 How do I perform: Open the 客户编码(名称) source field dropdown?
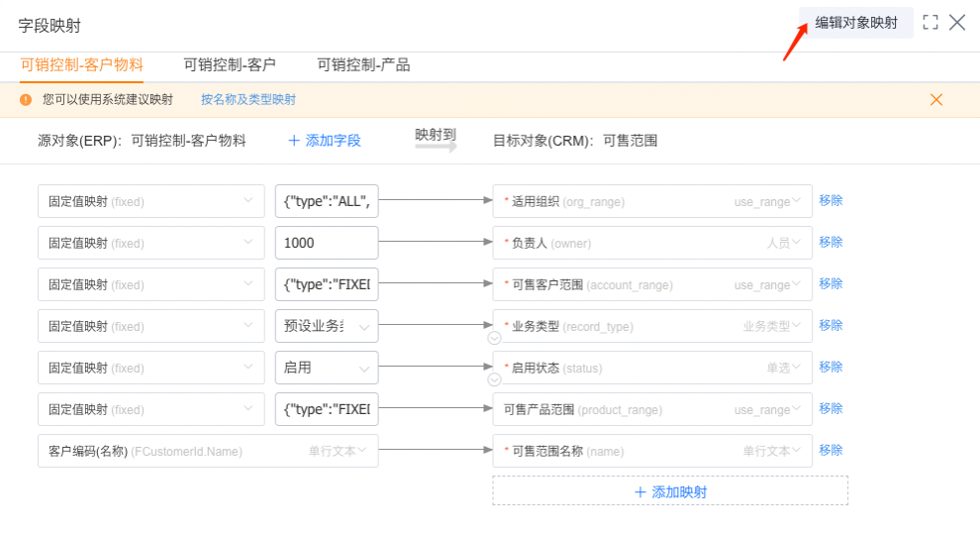[x=362, y=451]
